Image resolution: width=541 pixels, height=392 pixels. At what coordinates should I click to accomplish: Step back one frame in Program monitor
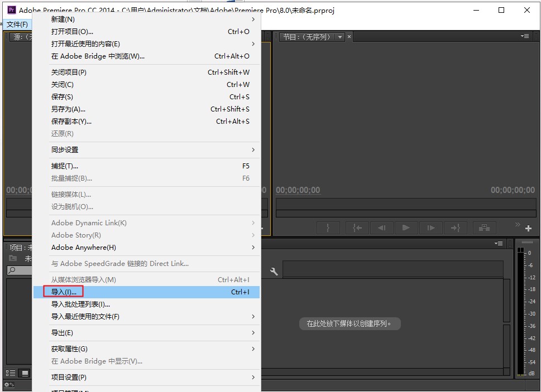[x=381, y=228]
